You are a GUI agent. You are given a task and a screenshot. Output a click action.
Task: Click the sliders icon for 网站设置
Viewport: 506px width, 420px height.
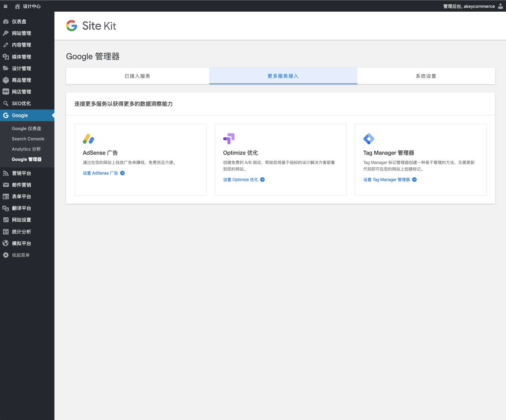click(6, 220)
